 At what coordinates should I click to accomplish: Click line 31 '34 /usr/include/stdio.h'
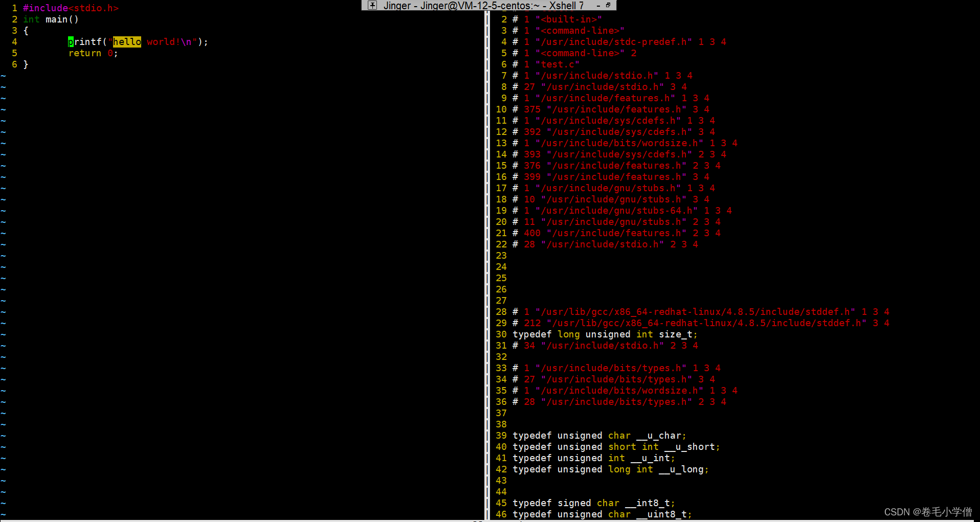(x=605, y=346)
